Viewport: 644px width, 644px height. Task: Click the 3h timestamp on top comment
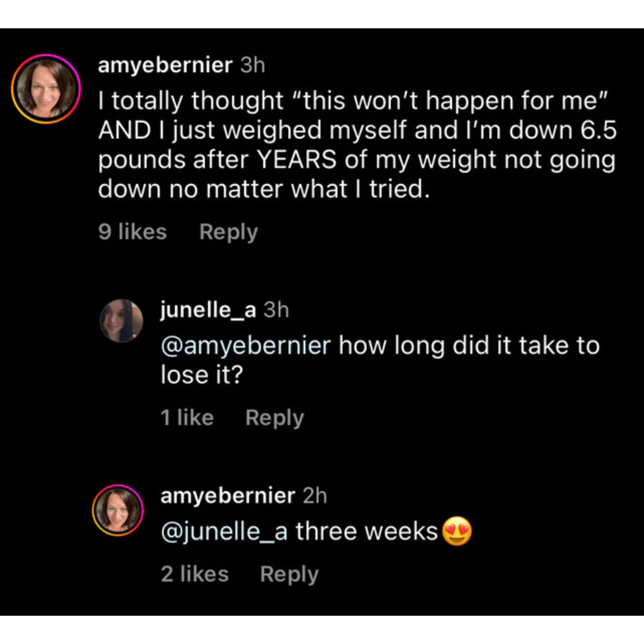point(252,65)
